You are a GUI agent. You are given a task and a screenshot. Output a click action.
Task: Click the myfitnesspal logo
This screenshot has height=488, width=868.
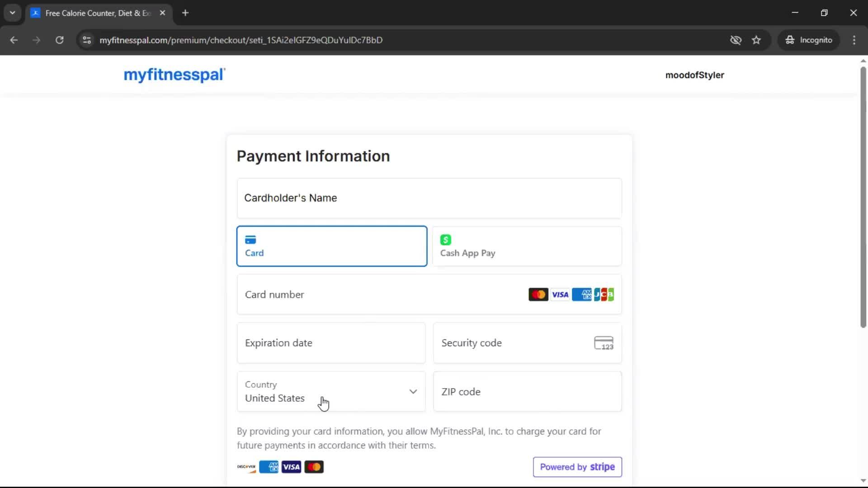(175, 75)
